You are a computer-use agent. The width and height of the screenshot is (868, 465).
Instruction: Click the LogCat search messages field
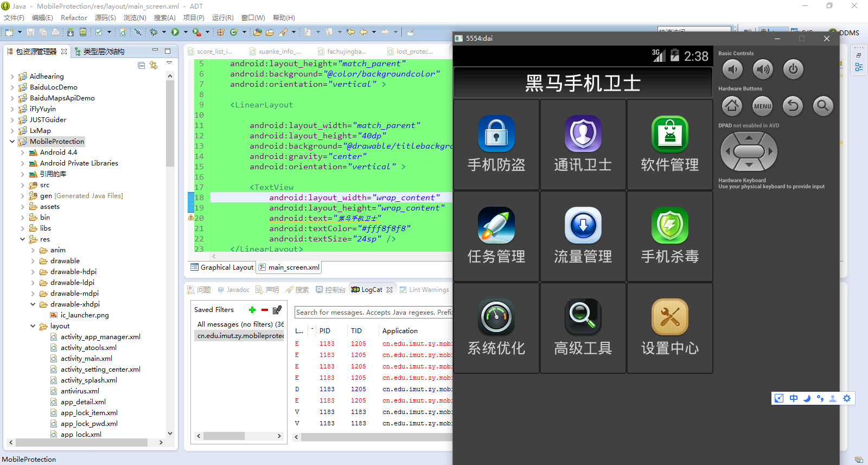[x=374, y=313]
